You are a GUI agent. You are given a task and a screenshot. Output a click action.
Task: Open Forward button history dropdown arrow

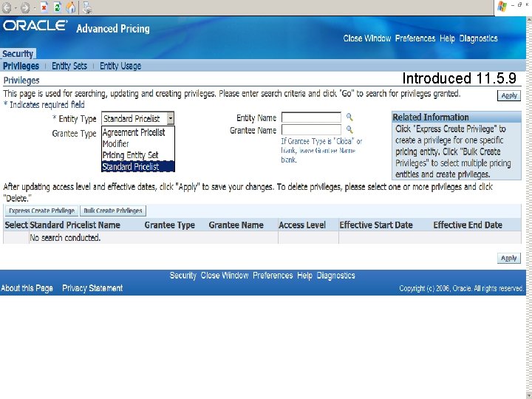pyautogui.click(x=34, y=8)
